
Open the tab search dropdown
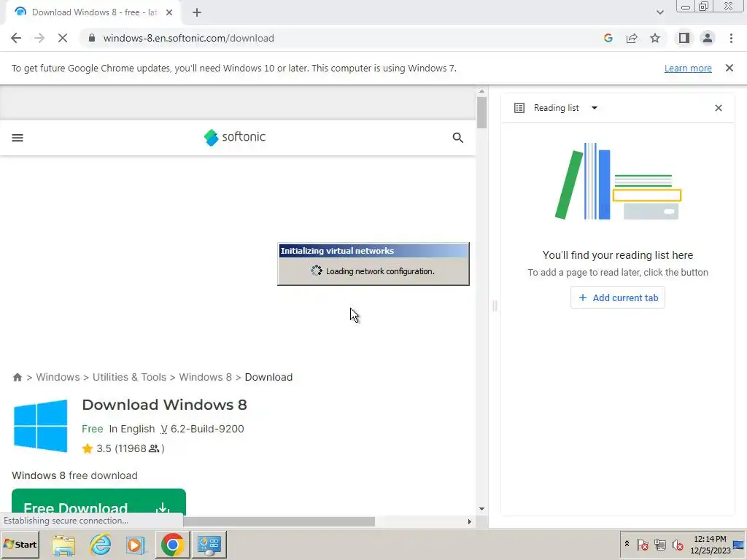click(x=659, y=12)
